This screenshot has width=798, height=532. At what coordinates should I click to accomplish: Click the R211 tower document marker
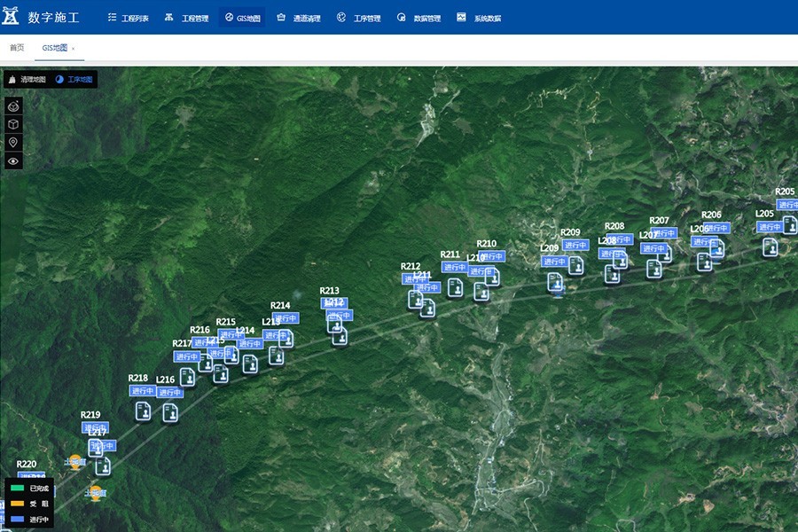(455, 286)
